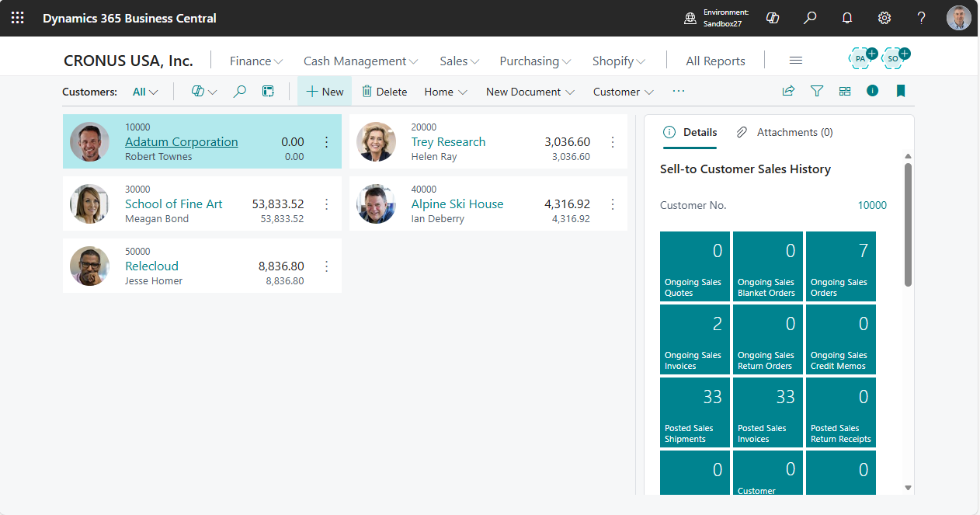Click the bookmark icon
Viewport: 980px width, 515px height.
pyautogui.click(x=901, y=91)
